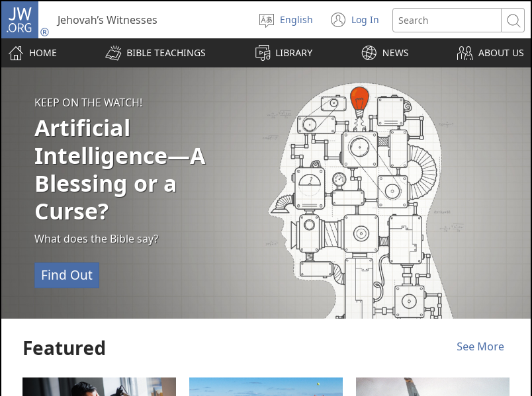
Task: Open the Bible Teachings menu
Action: coord(165,53)
